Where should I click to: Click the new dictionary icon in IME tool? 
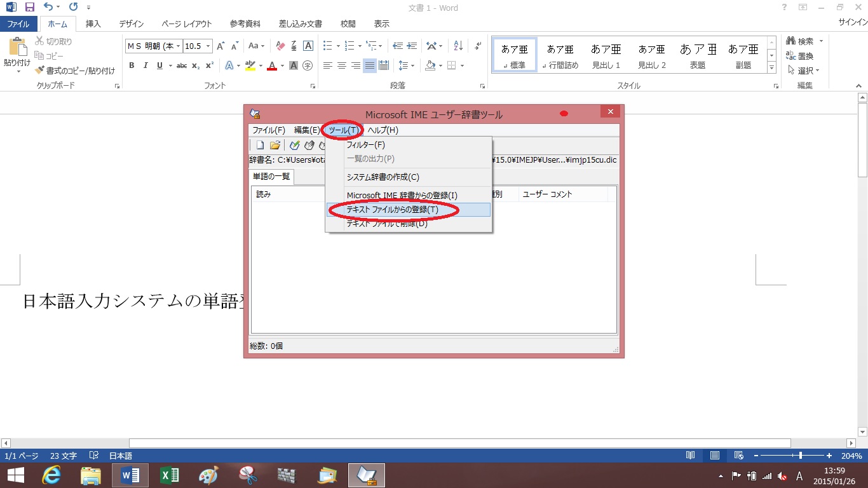coord(260,146)
